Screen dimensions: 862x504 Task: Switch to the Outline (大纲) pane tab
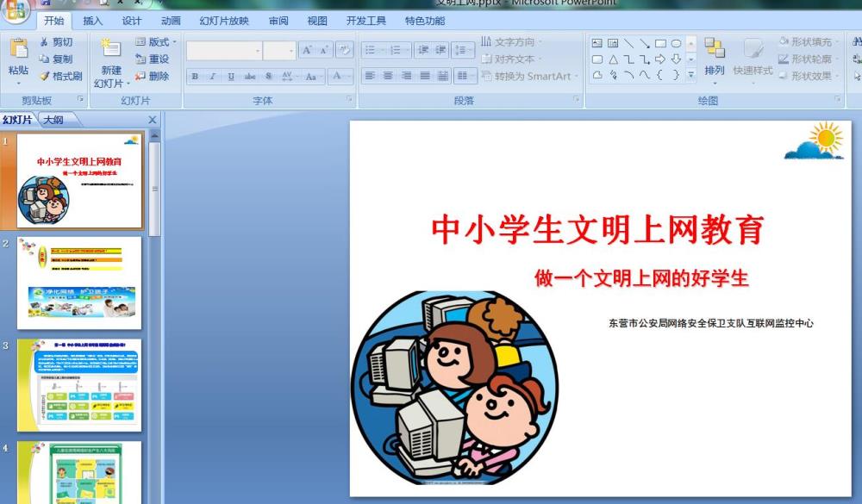tap(53, 120)
